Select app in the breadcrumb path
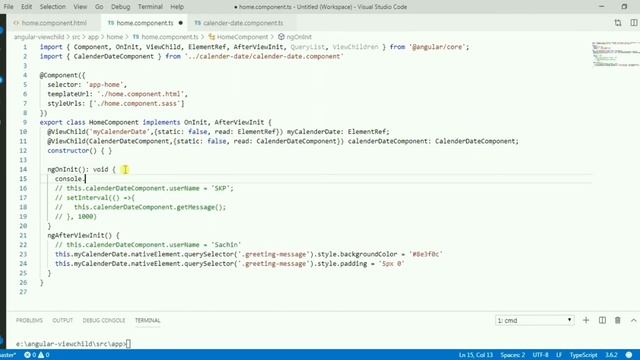The height and width of the screenshot is (360, 640). point(93,37)
